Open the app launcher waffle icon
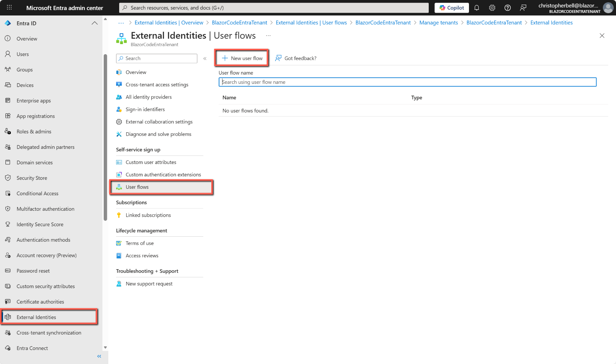This screenshot has width=616, height=364. [x=9, y=8]
